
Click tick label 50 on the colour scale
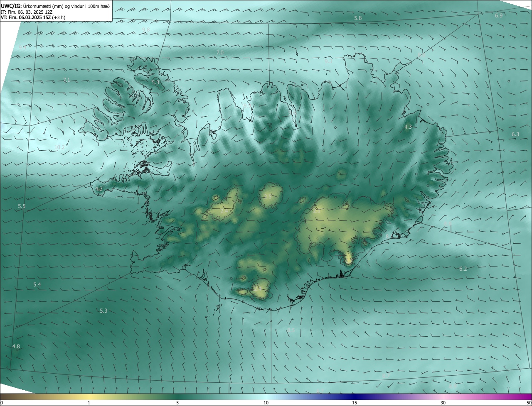(529, 403)
